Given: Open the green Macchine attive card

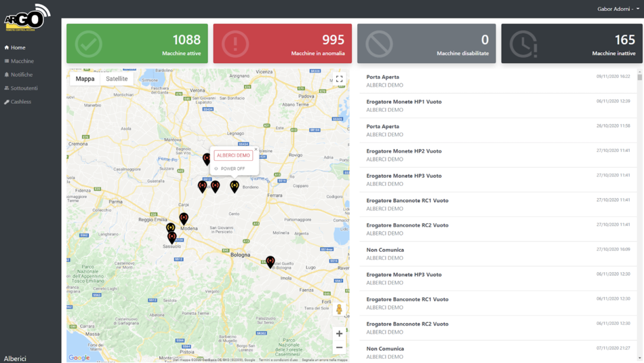Looking at the screenshot, I should coord(137,43).
